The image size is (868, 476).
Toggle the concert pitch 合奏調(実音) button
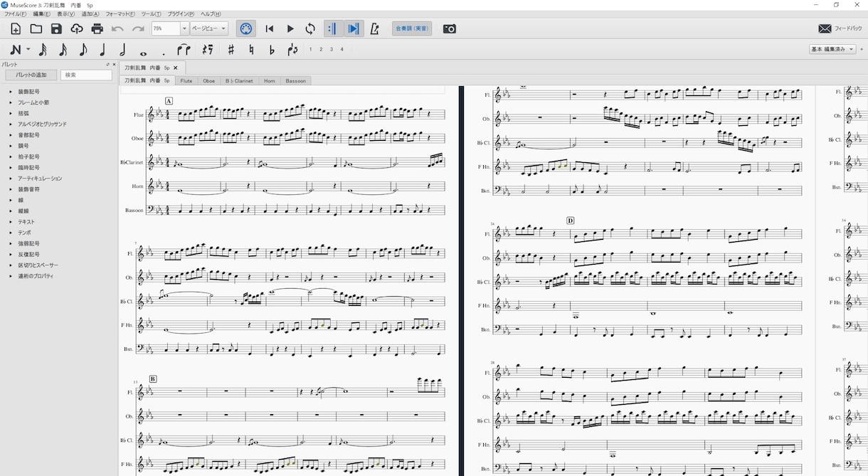coord(412,29)
